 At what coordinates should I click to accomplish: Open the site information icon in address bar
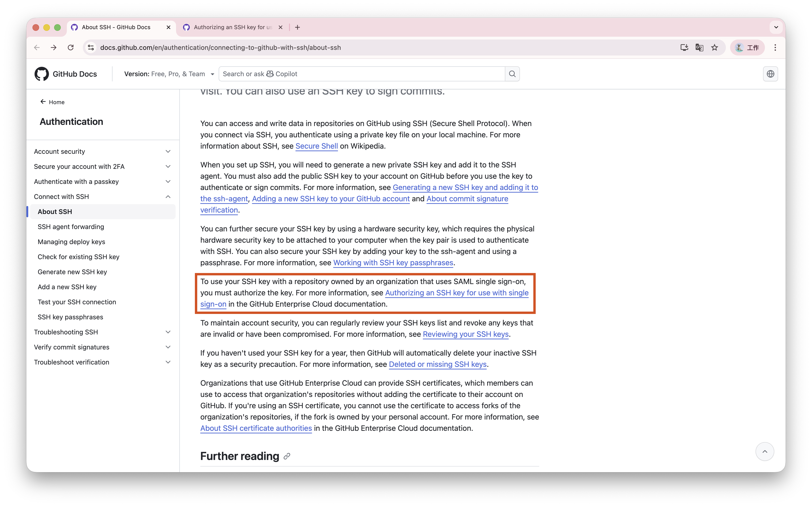pos(91,48)
